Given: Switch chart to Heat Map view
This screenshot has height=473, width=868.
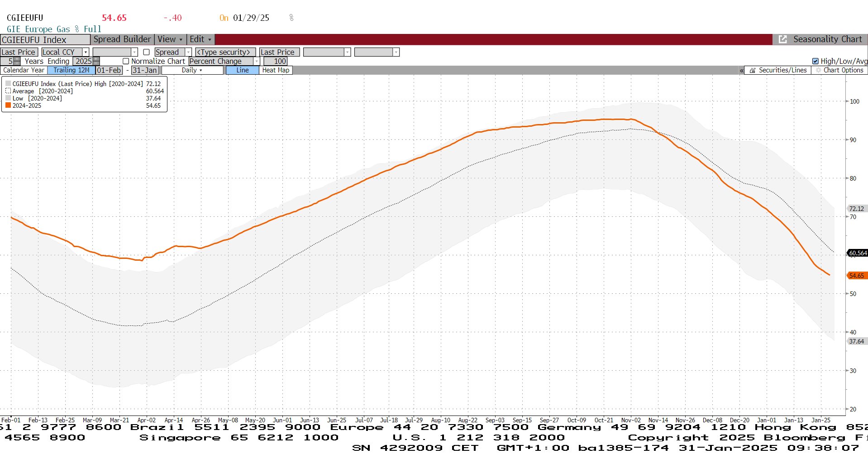Looking at the screenshot, I should 276,70.
